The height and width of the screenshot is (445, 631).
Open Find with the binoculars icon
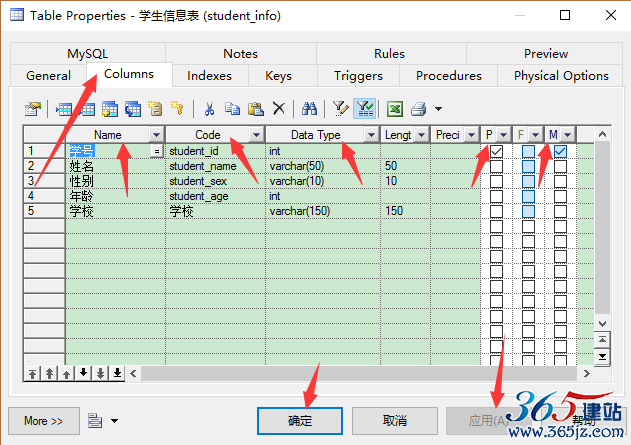[x=309, y=109]
